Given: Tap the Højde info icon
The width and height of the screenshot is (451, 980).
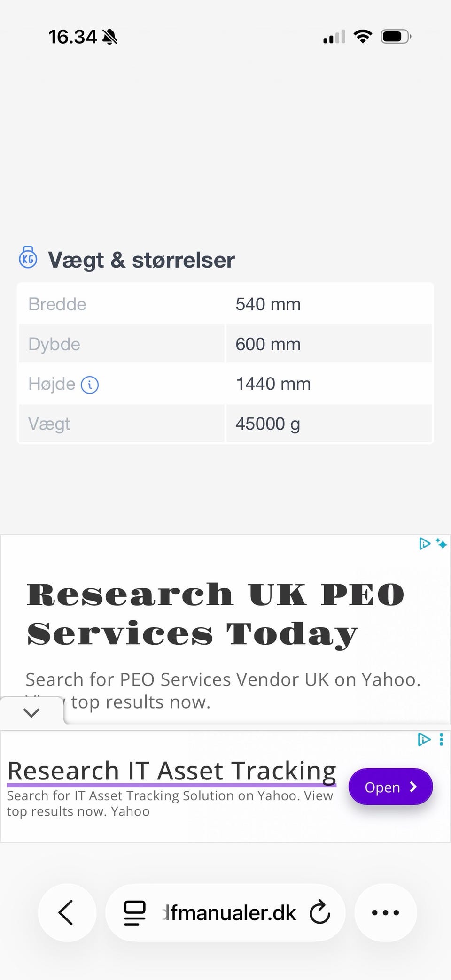Looking at the screenshot, I should tap(90, 385).
